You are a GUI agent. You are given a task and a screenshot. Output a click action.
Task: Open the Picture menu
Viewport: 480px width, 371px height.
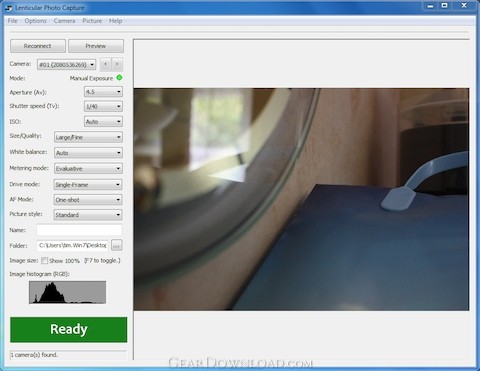click(x=92, y=21)
